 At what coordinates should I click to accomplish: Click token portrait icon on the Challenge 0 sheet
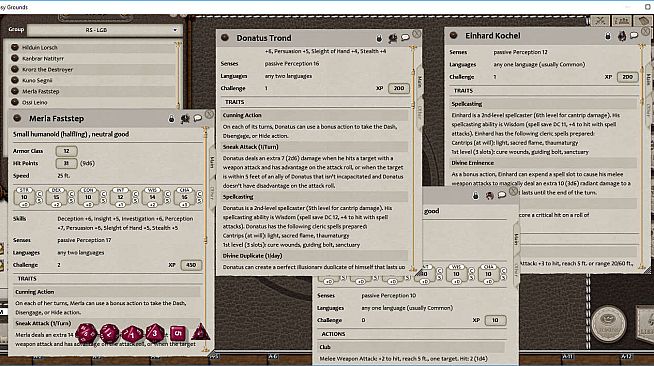(489, 196)
